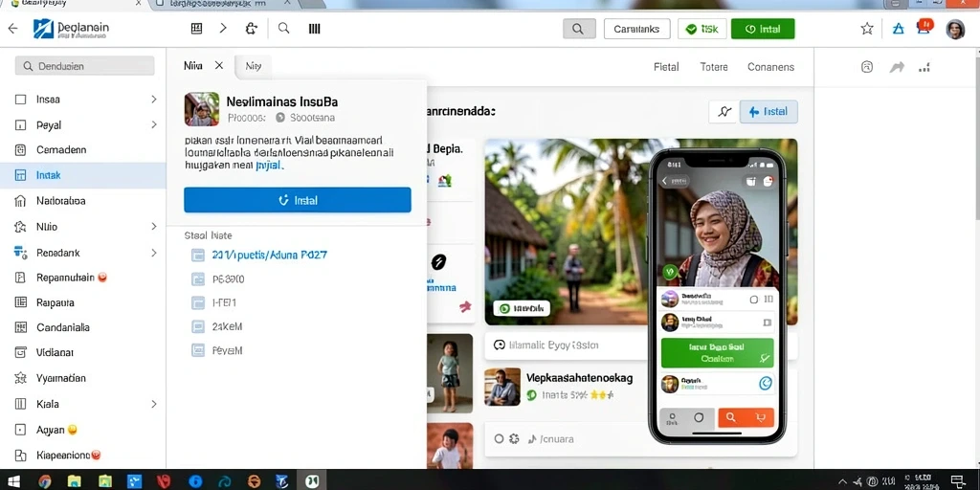Select the P68900 list item
The image size is (980, 490).
[228, 279]
